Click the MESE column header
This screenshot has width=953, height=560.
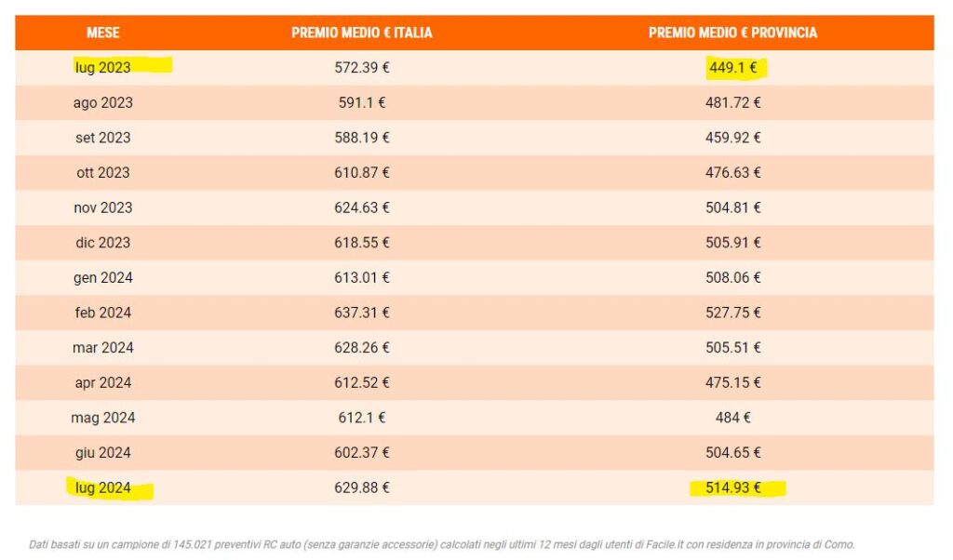[x=102, y=33]
